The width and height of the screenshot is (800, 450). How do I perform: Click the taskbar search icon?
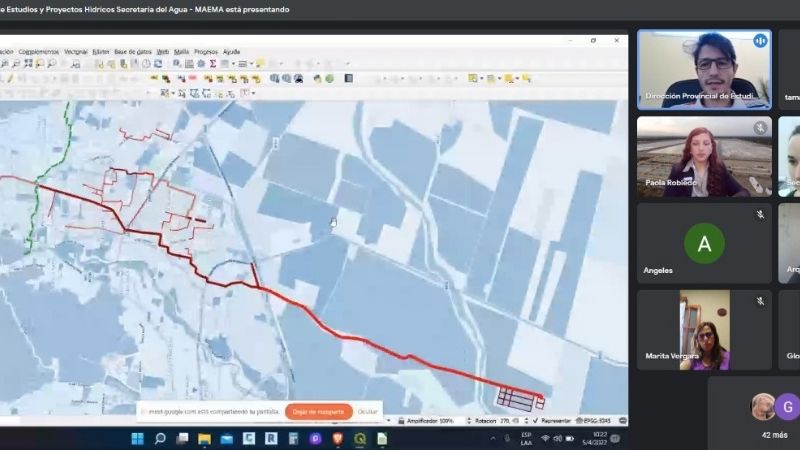(159, 438)
